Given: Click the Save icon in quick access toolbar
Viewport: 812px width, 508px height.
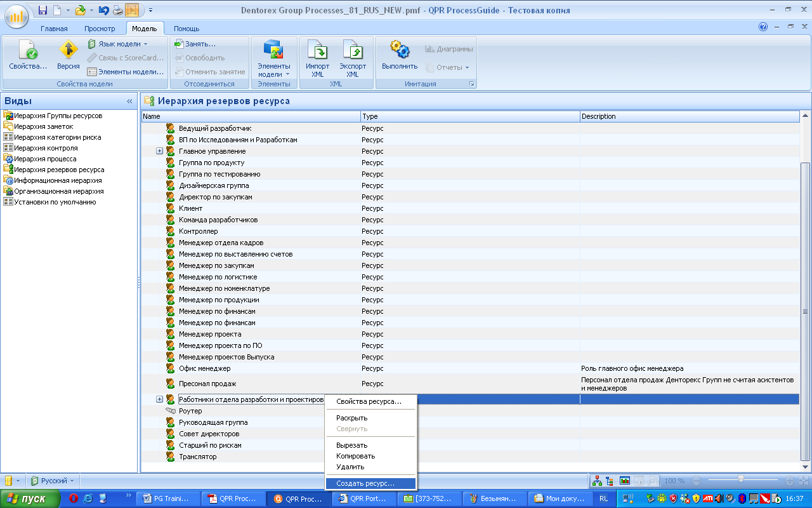Looking at the screenshot, I should tap(43, 10).
